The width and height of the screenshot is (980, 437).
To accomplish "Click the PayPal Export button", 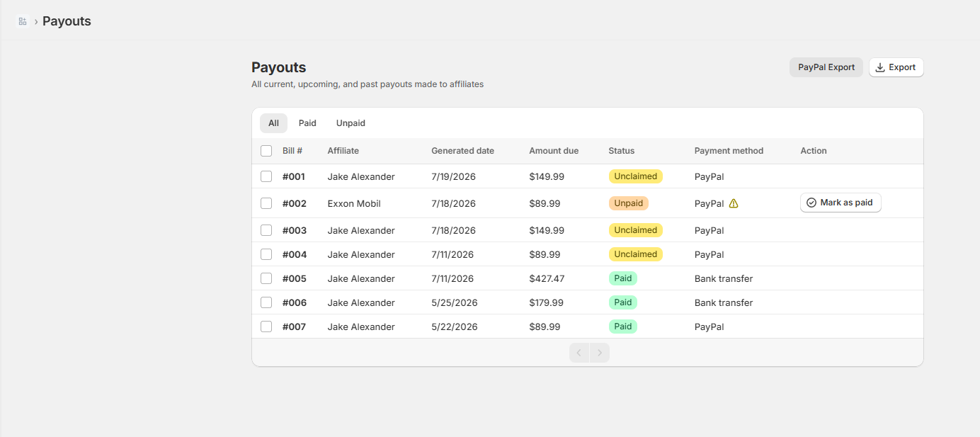I will pos(826,67).
